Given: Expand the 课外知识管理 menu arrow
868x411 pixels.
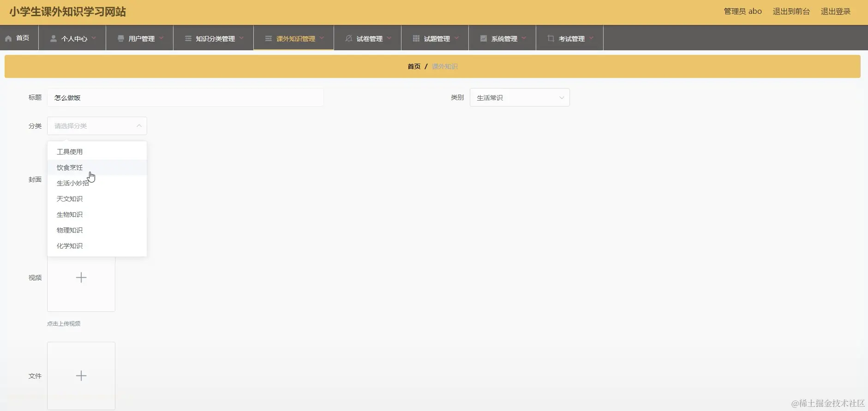Looking at the screenshot, I should point(322,38).
